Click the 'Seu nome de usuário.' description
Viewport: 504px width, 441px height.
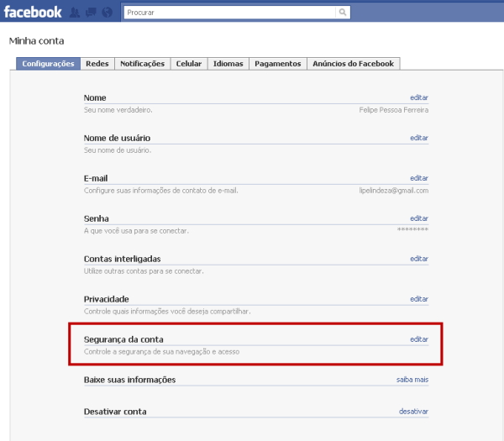(118, 150)
